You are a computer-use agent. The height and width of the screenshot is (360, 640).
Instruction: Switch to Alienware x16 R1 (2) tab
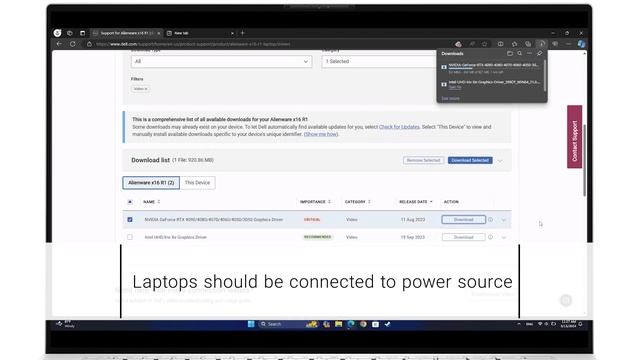pyautogui.click(x=151, y=182)
